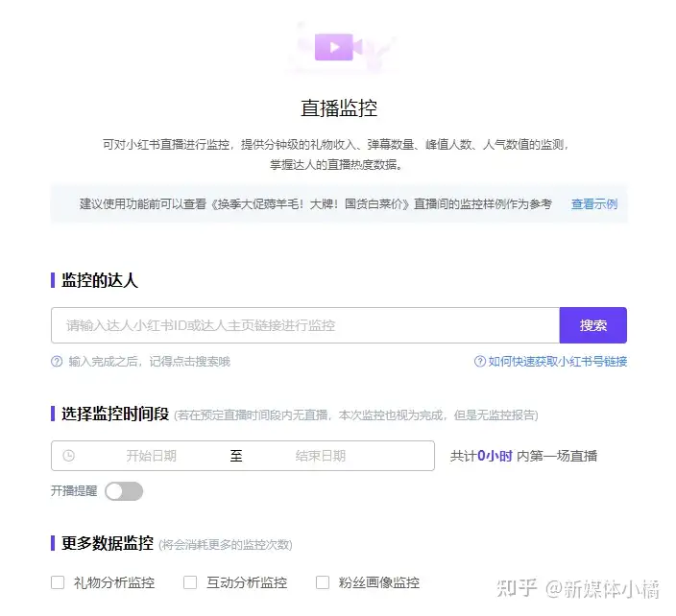
Task: Click the 监控的达人 section heading
Action: point(100,280)
